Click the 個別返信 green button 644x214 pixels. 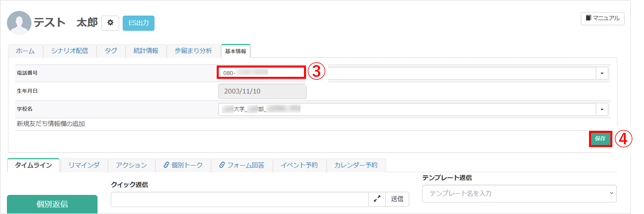pyautogui.click(x=52, y=204)
